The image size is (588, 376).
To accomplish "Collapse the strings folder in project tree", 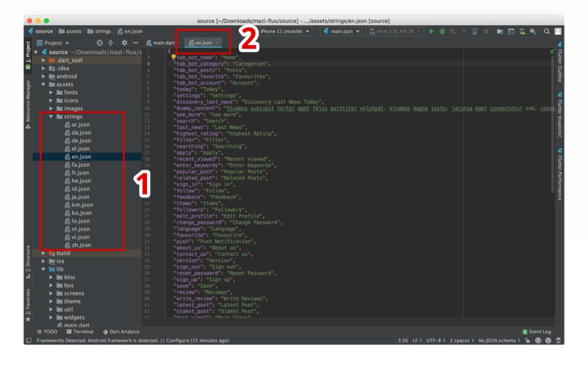I will 52,117.
